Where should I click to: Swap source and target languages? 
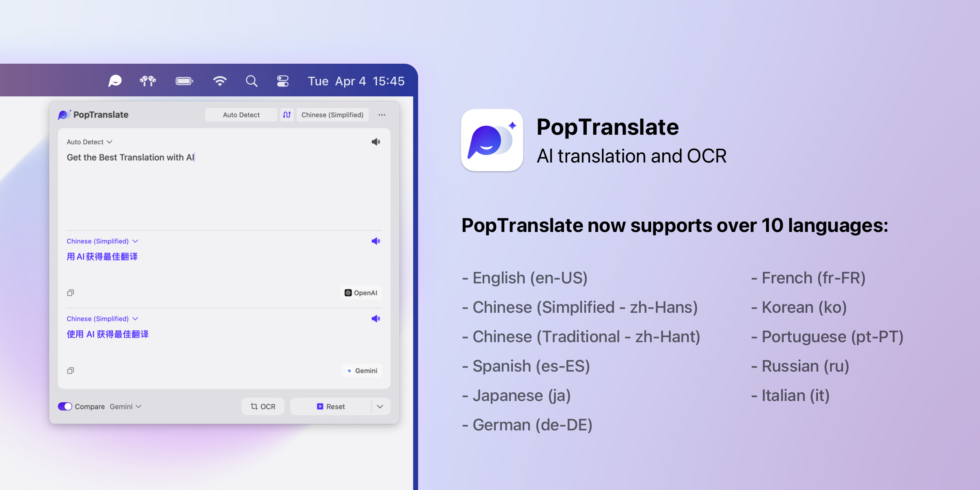[287, 115]
